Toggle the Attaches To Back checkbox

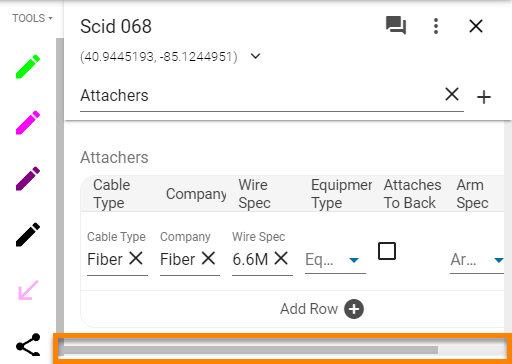(x=387, y=251)
